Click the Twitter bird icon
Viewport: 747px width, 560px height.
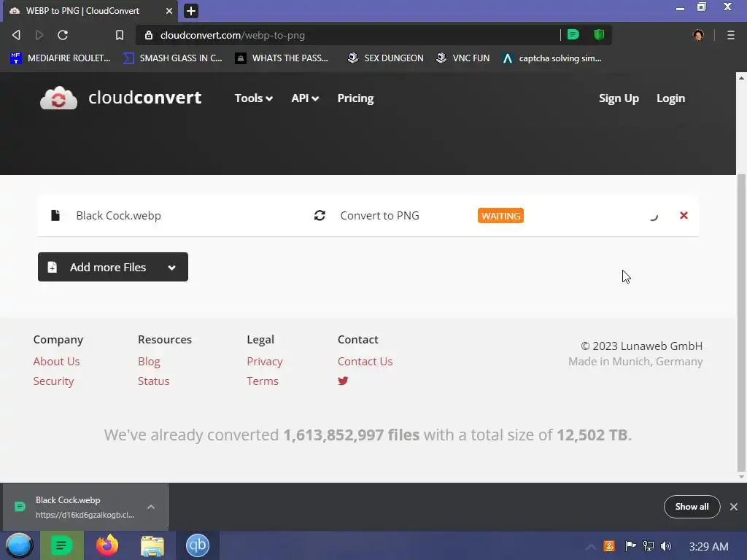[343, 381]
